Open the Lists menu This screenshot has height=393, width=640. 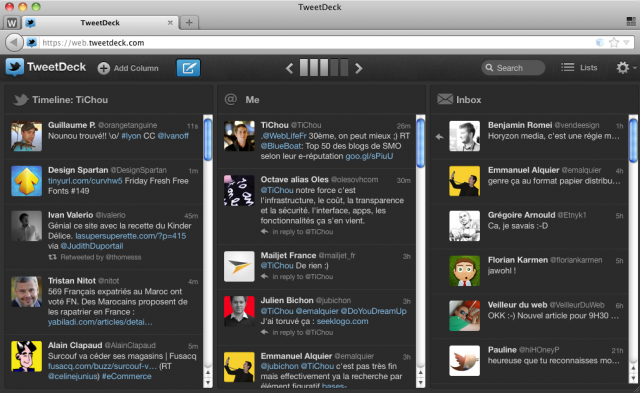pos(579,68)
